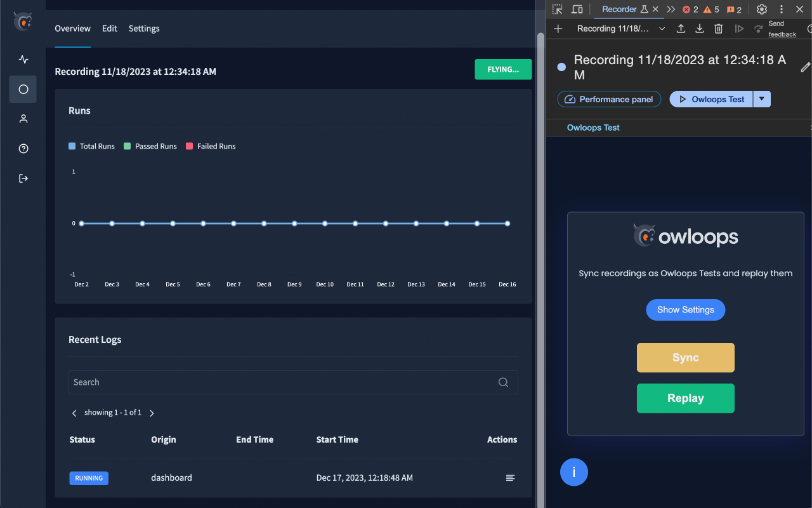Select the circle tests icon in sidebar
The height and width of the screenshot is (508, 812).
(x=23, y=90)
